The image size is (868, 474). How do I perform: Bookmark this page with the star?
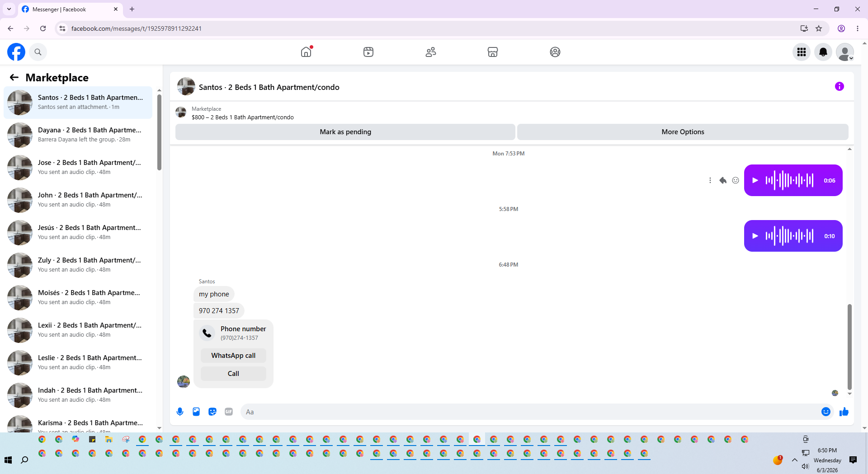pyautogui.click(x=819, y=28)
